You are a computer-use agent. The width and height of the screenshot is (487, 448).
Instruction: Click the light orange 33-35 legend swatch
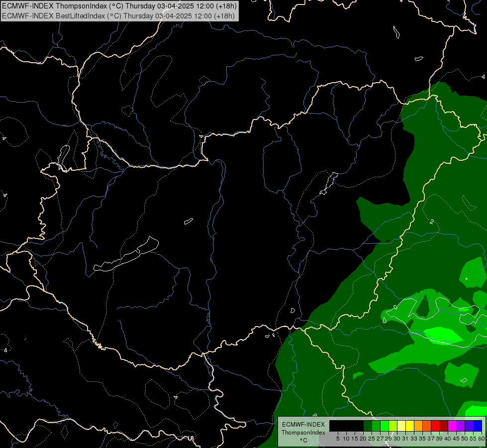click(x=418, y=426)
